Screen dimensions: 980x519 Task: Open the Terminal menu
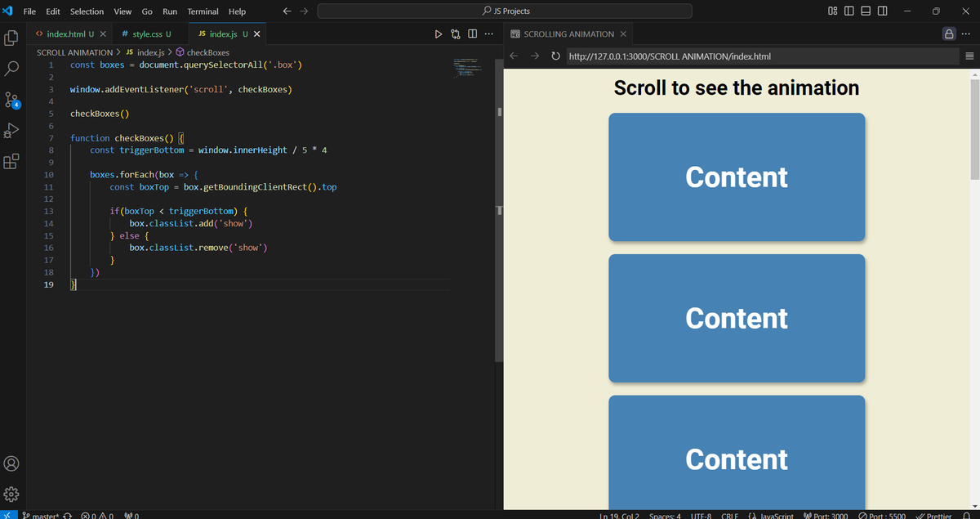click(x=203, y=11)
